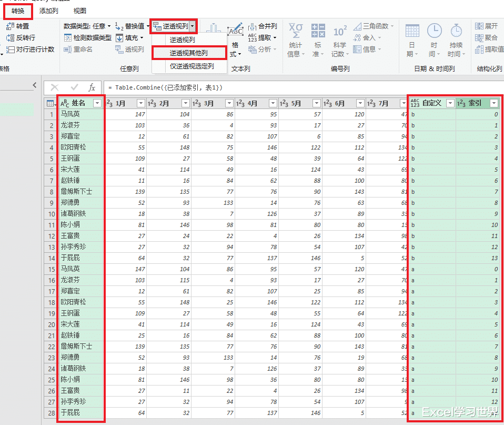Select the 姓名 column header

[x=81, y=103]
